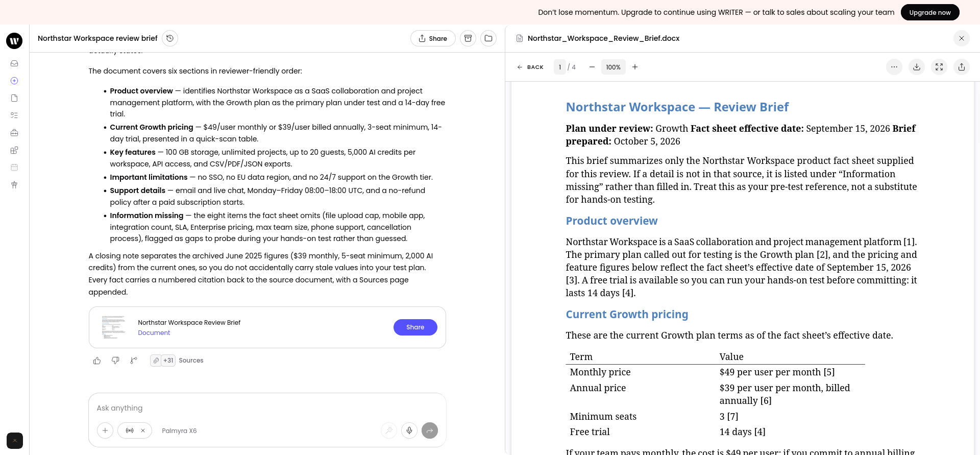Click the export share icon in the preview toolbar
The width and height of the screenshot is (980, 455).
(x=962, y=67)
